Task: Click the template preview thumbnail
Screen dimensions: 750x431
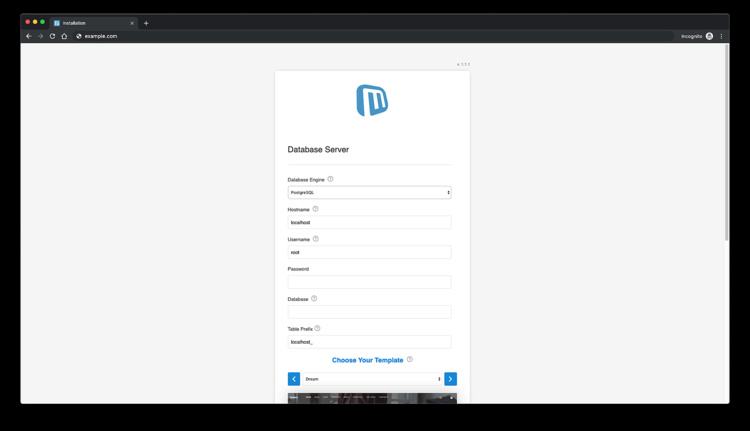Action: tap(372, 398)
